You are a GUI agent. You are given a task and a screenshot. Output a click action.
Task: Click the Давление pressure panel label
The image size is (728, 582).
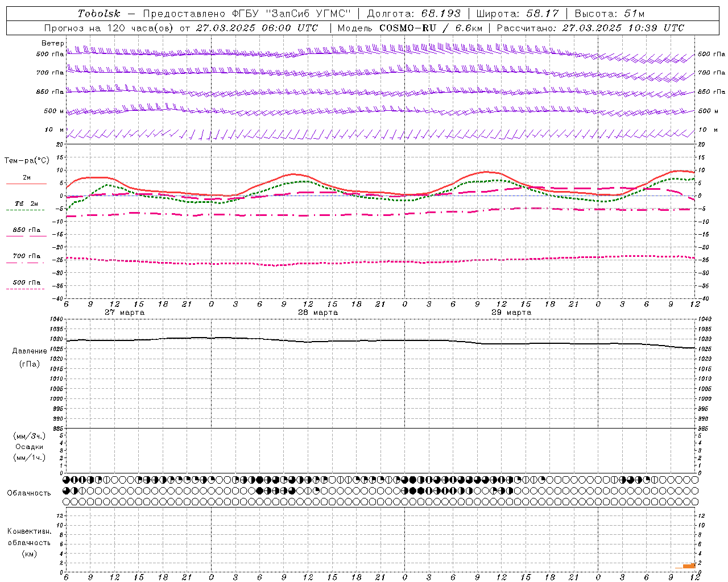pos(30,351)
